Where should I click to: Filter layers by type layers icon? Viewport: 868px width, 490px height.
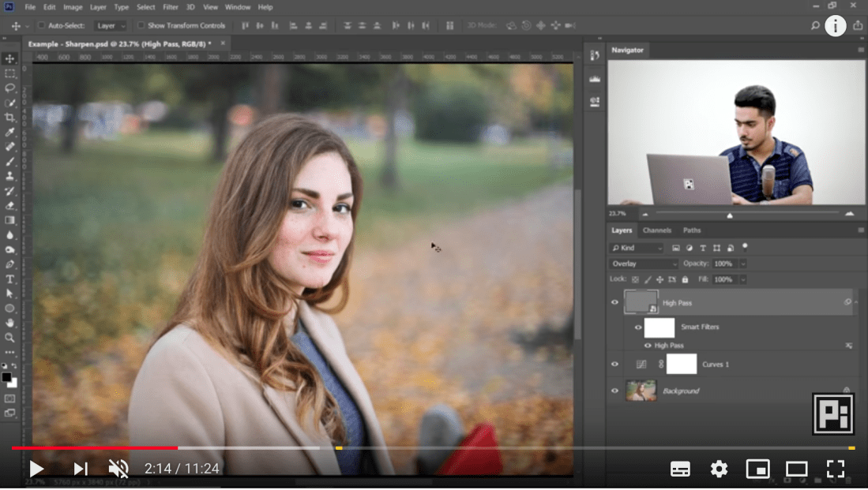[x=703, y=248]
